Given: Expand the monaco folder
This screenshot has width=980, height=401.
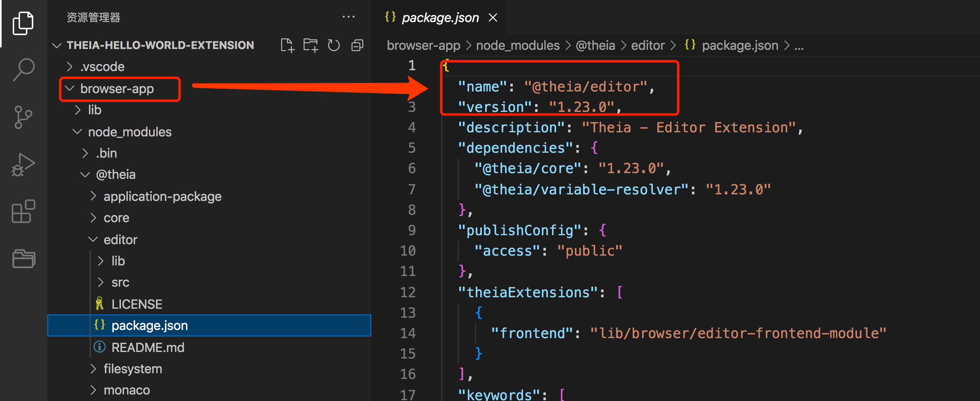Looking at the screenshot, I should coord(93,390).
